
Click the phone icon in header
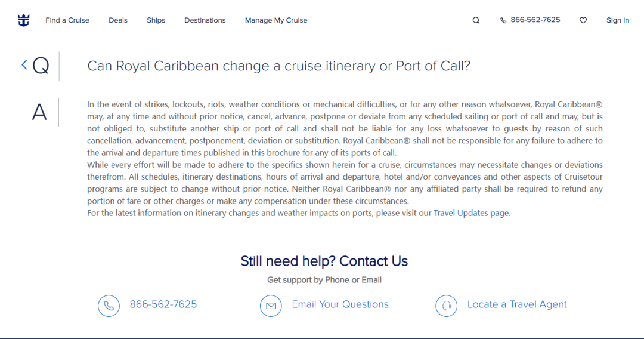click(503, 20)
